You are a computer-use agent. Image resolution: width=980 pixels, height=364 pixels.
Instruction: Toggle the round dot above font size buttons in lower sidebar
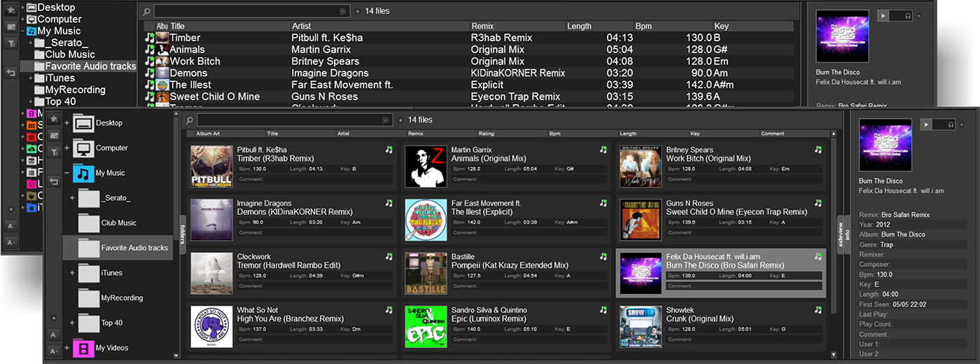click(54, 317)
